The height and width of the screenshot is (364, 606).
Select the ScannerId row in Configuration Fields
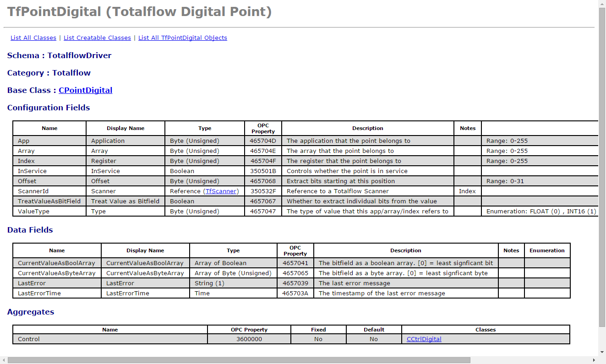(49, 191)
